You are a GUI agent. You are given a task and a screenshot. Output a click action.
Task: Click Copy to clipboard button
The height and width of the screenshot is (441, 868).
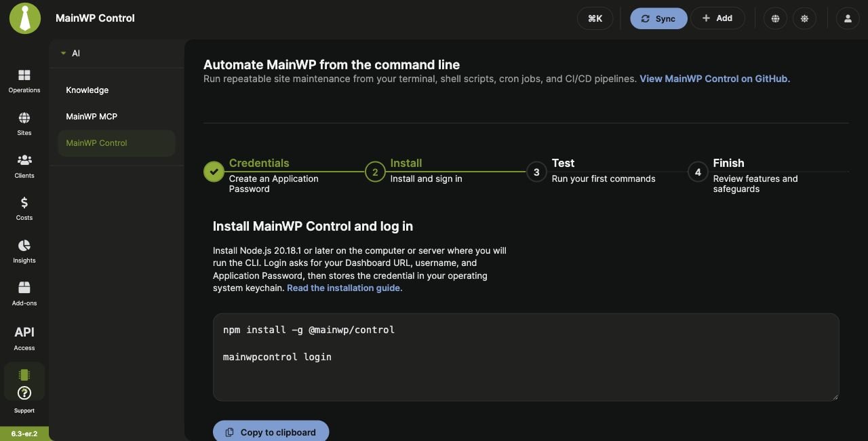(x=271, y=432)
